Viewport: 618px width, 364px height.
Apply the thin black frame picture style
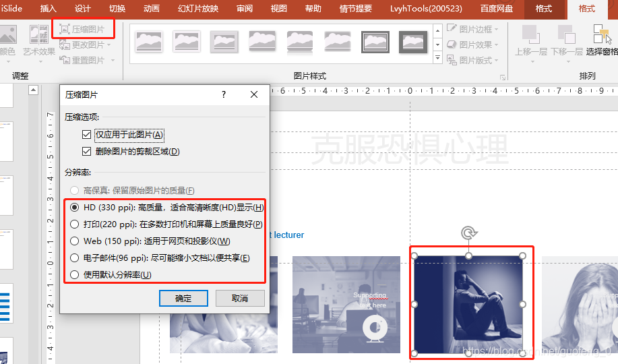(375, 41)
